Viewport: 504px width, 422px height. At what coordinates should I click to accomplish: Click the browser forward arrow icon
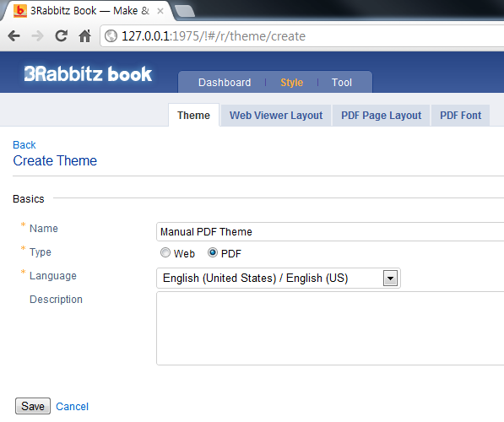(x=38, y=36)
